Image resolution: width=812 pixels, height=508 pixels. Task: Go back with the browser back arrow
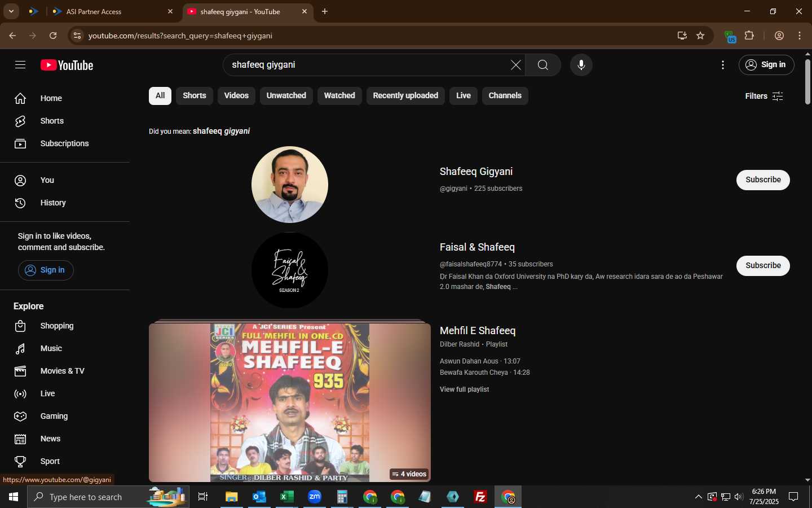(x=12, y=36)
